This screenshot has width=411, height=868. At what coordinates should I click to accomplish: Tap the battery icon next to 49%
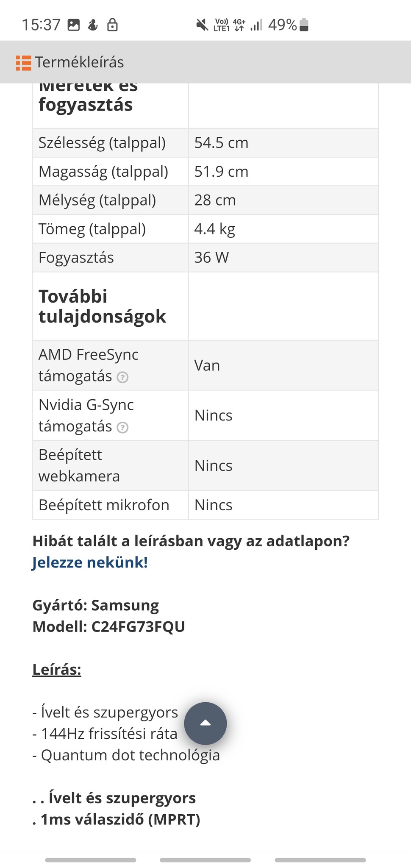[x=304, y=25]
